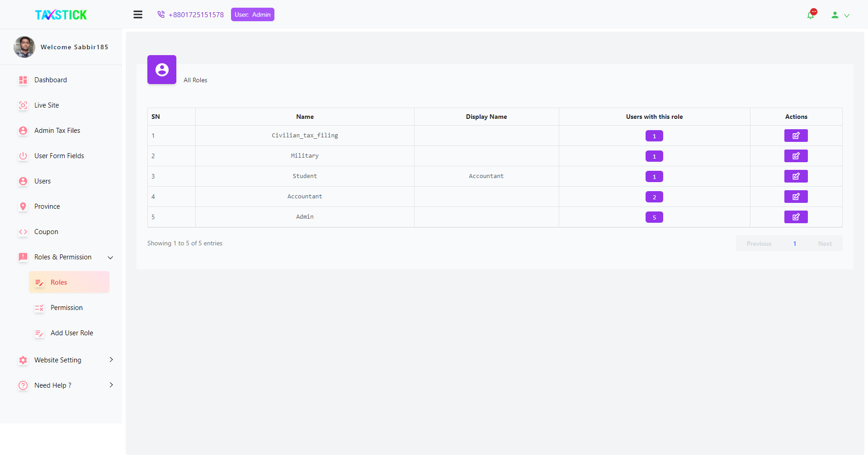
Task: Click the Roles & Permission icon
Action: [23, 257]
